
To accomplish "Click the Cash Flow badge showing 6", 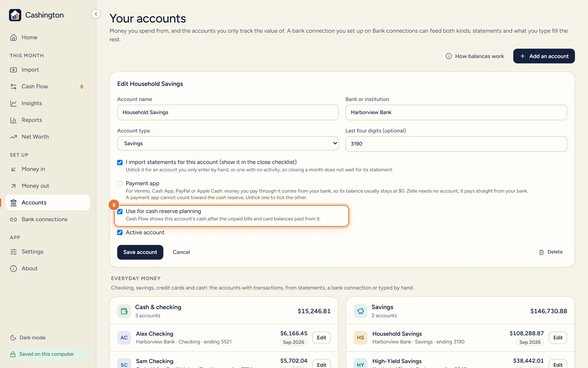I will click(82, 87).
